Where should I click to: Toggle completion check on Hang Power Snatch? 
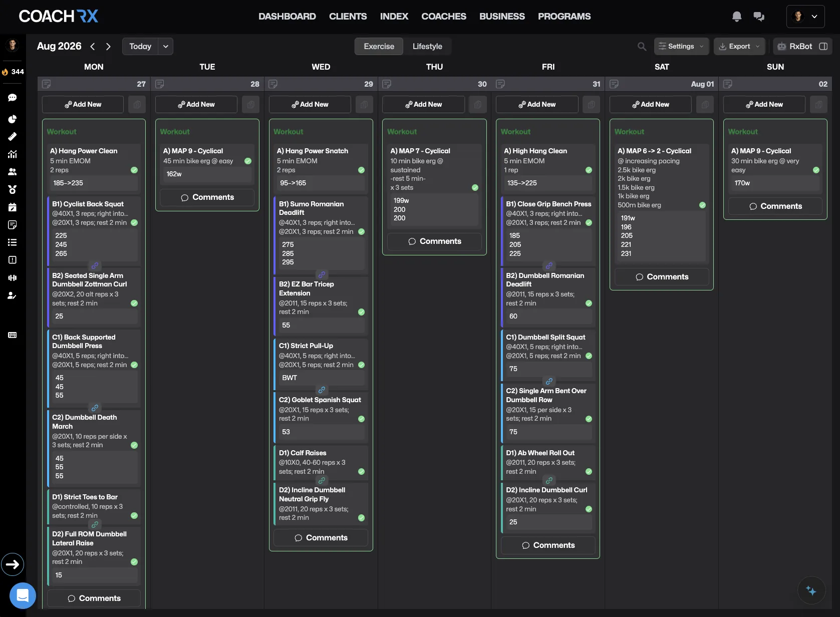362,170
